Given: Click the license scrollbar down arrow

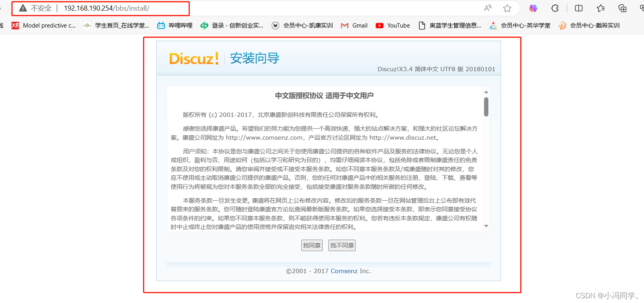Looking at the screenshot, I should tap(486, 226).
